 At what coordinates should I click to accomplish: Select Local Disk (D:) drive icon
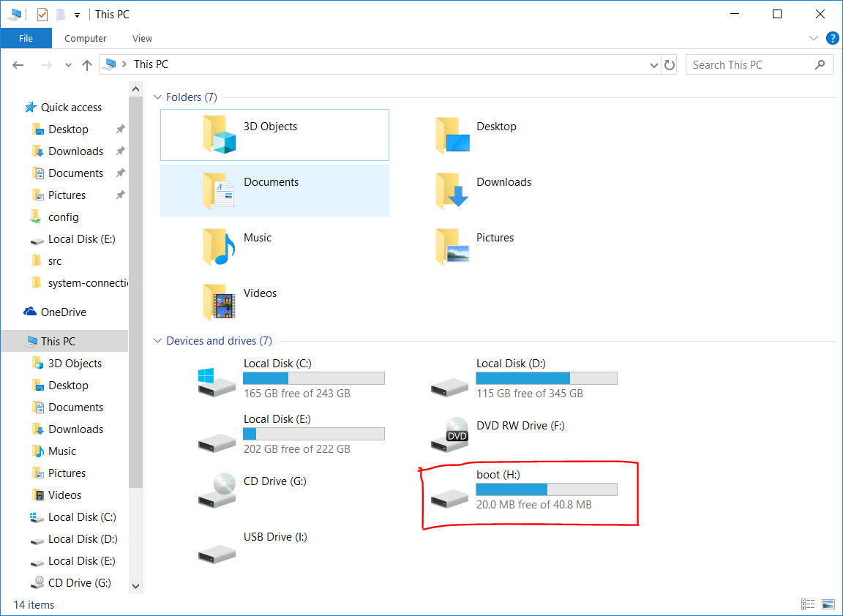[449, 386]
